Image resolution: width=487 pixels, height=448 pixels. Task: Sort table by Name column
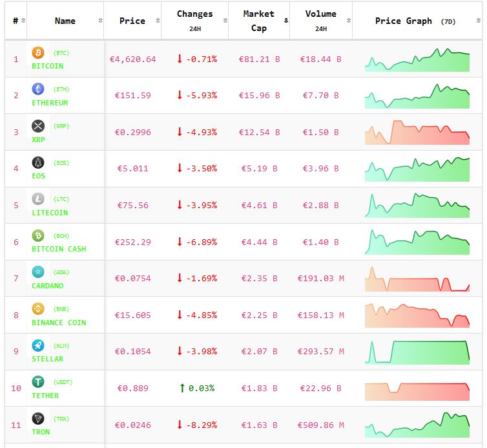point(65,21)
